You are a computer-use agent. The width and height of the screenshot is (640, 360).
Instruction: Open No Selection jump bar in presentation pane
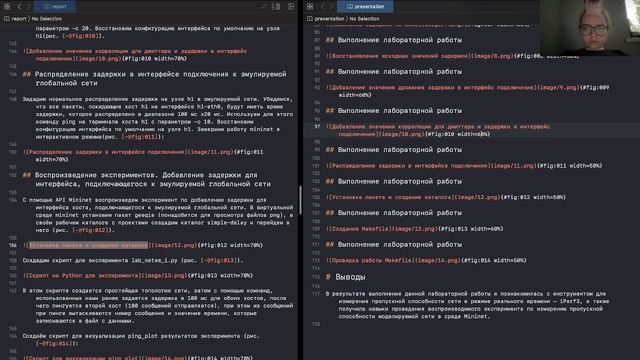(x=364, y=19)
